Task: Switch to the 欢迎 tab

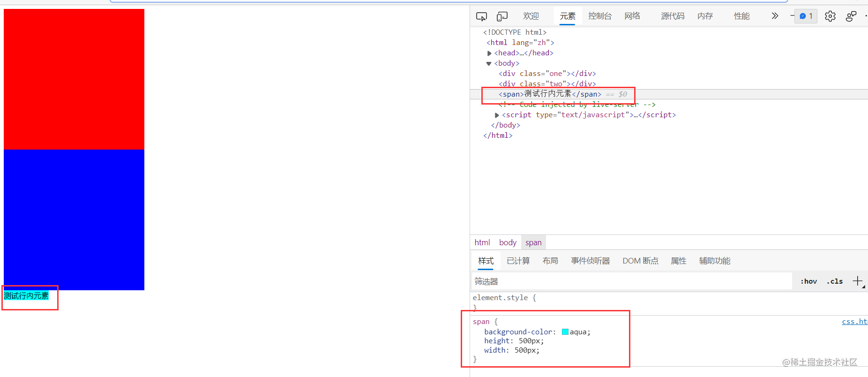Action: pyautogui.click(x=531, y=16)
